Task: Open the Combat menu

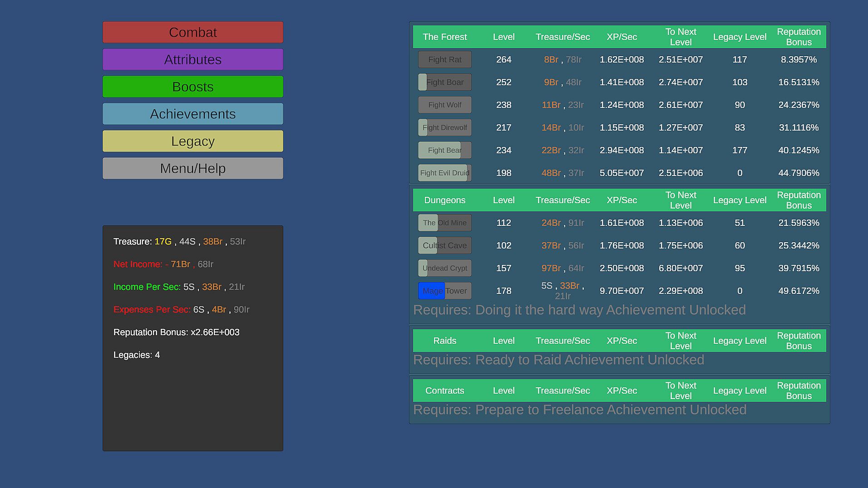Action: 192,32
